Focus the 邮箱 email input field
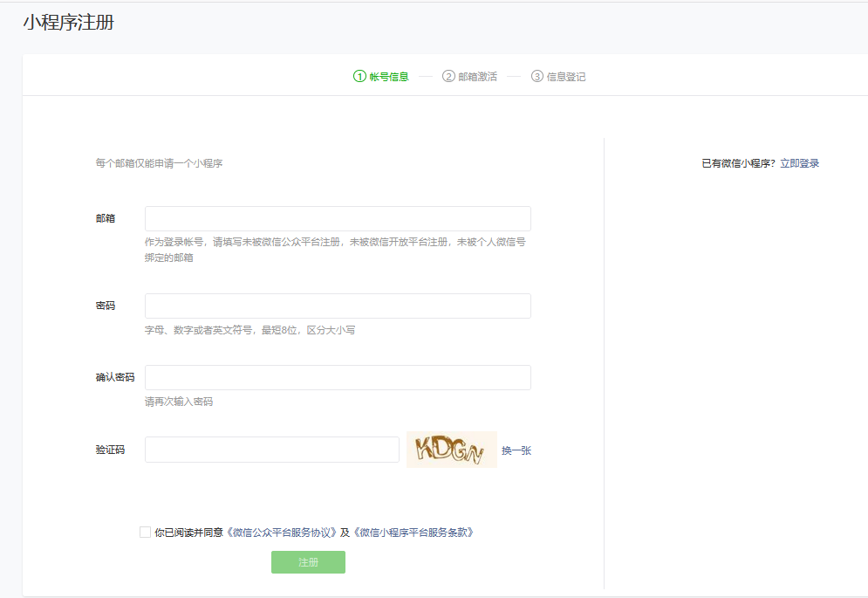 click(x=338, y=218)
